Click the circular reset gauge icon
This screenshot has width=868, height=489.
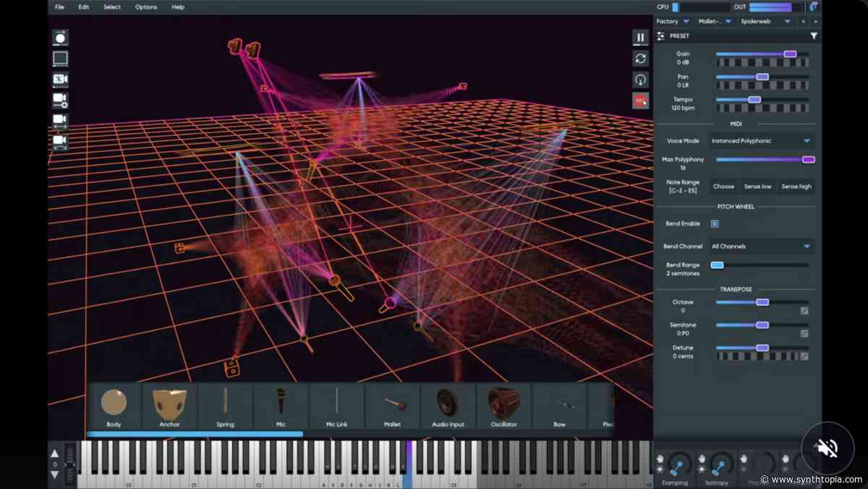click(x=640, y=80)
